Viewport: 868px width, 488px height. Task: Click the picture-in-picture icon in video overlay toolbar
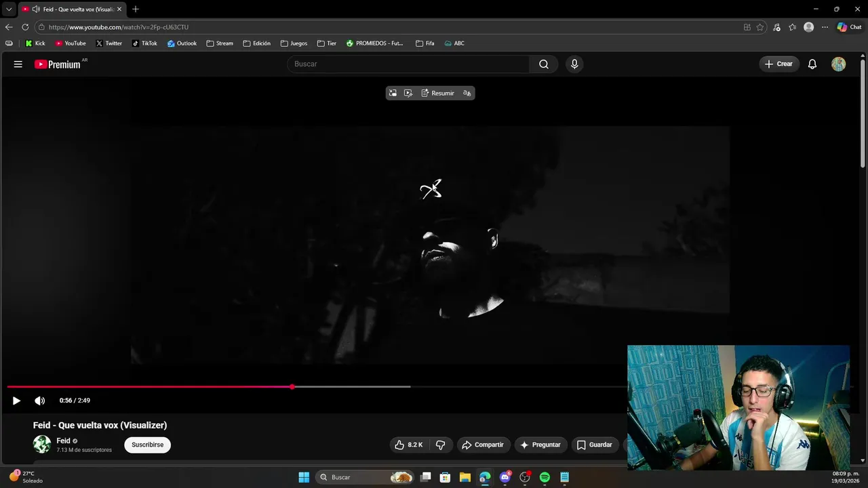(x=393, y=93)
